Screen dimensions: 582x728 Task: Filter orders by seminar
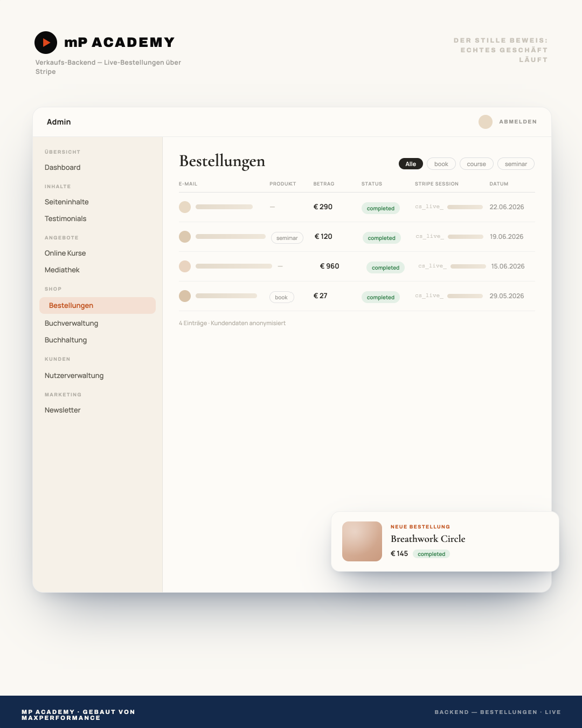pos(516,164)
